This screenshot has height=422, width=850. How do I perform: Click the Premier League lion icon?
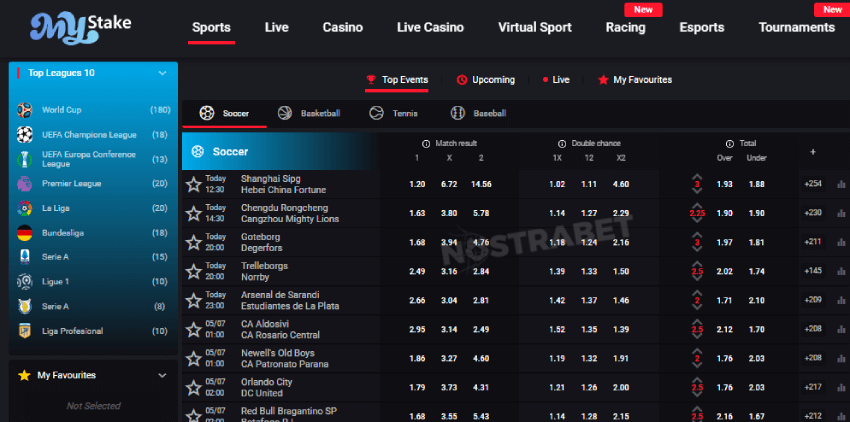(x=24, y=183)
